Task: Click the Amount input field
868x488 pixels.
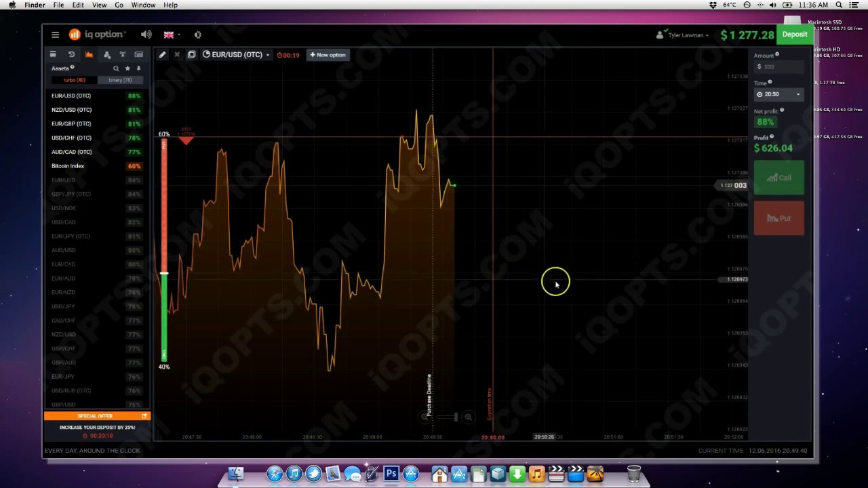Action: click(x=778, y=66)
